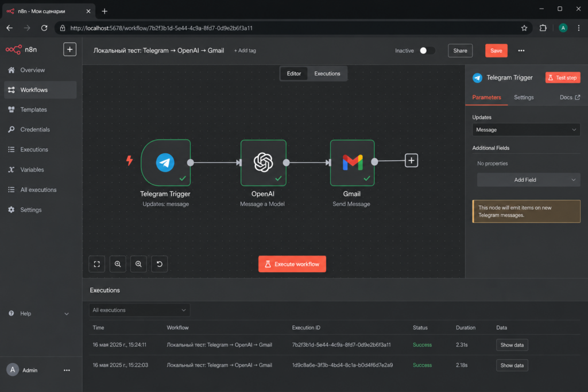
Task: Click the Execution ID column header
Action: pos(306,328)
